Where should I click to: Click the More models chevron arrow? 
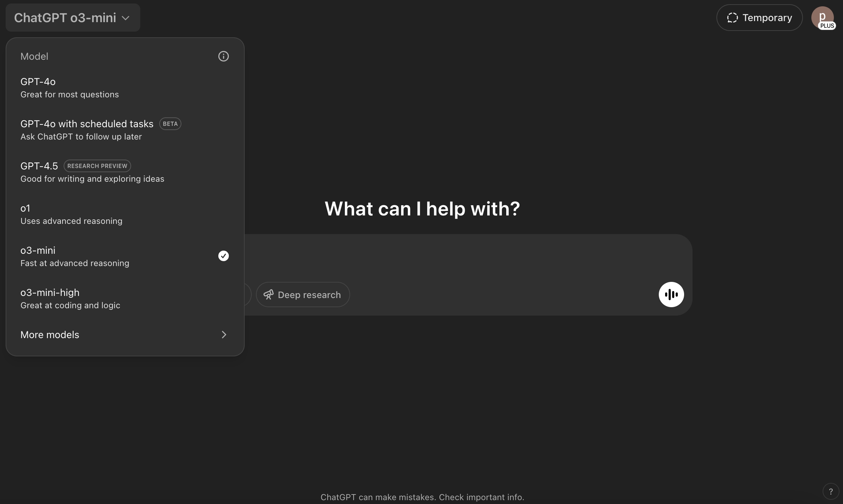pyautogui.click(x=224, y=335)
